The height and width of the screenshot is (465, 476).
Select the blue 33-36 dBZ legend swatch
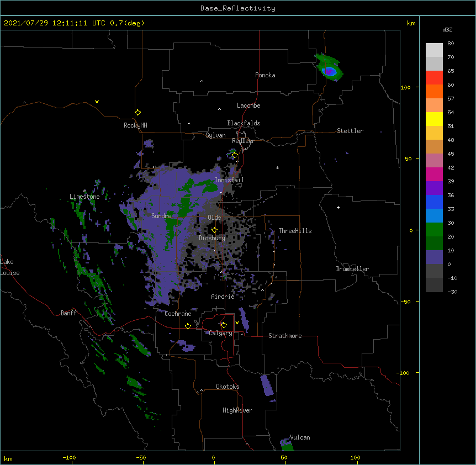click(x=434, y=202)
